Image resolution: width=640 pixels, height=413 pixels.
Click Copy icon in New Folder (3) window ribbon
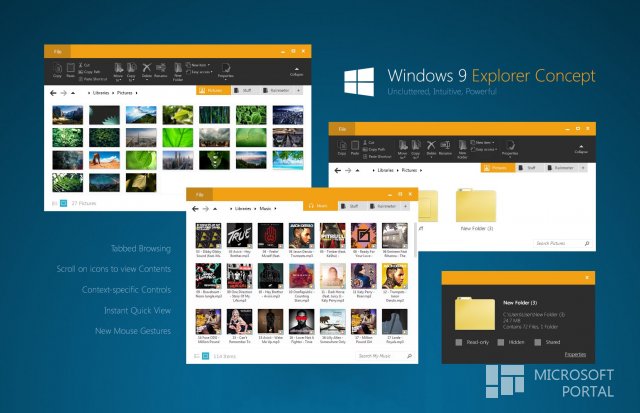[x=342, y=145]
